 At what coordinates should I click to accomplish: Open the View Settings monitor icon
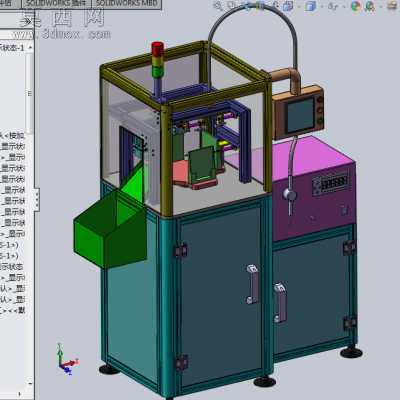click(x=393, y=6)
